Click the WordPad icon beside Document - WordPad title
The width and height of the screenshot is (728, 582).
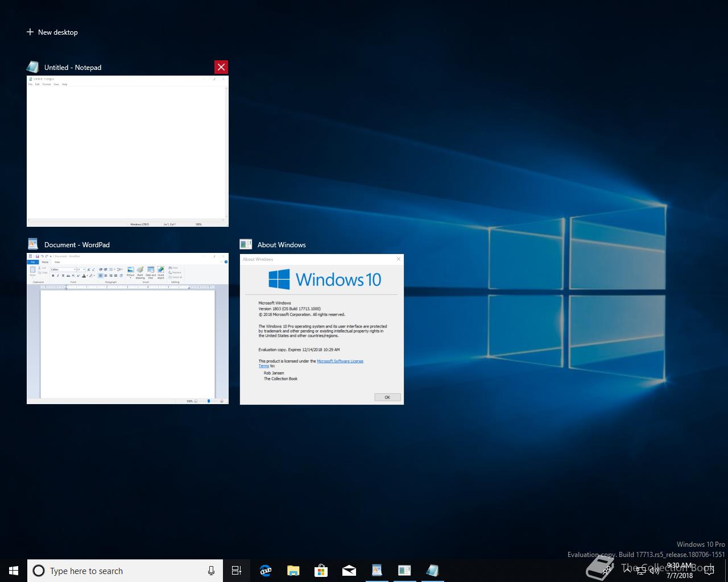coord(33,244)
